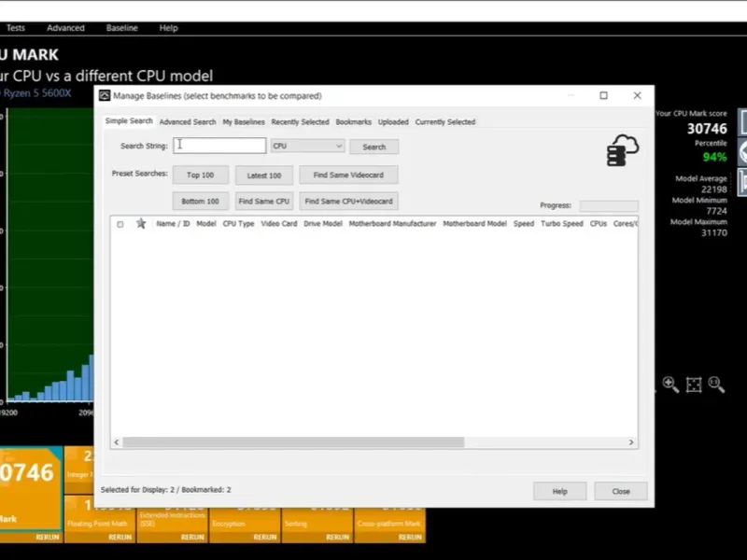Screen dimensions: 747x560
Task: Click the Latest 100 preset button
Action: pos(264,175)
